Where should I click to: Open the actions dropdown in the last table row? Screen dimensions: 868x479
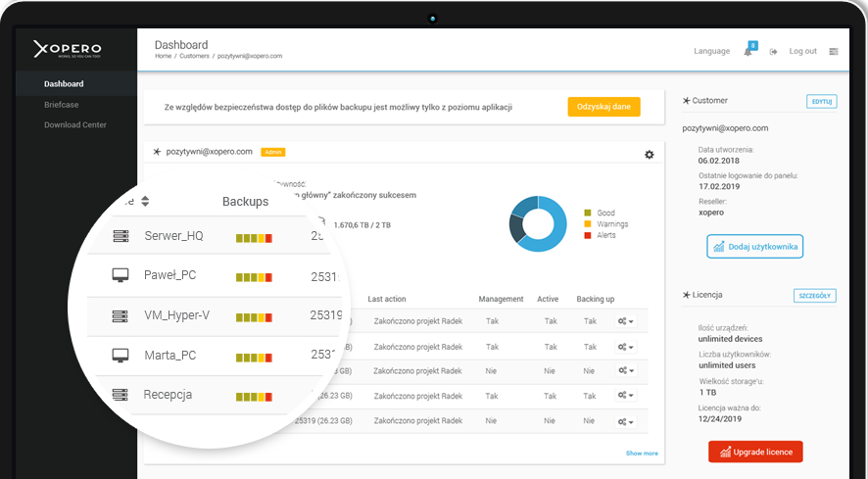pos(626,422)
